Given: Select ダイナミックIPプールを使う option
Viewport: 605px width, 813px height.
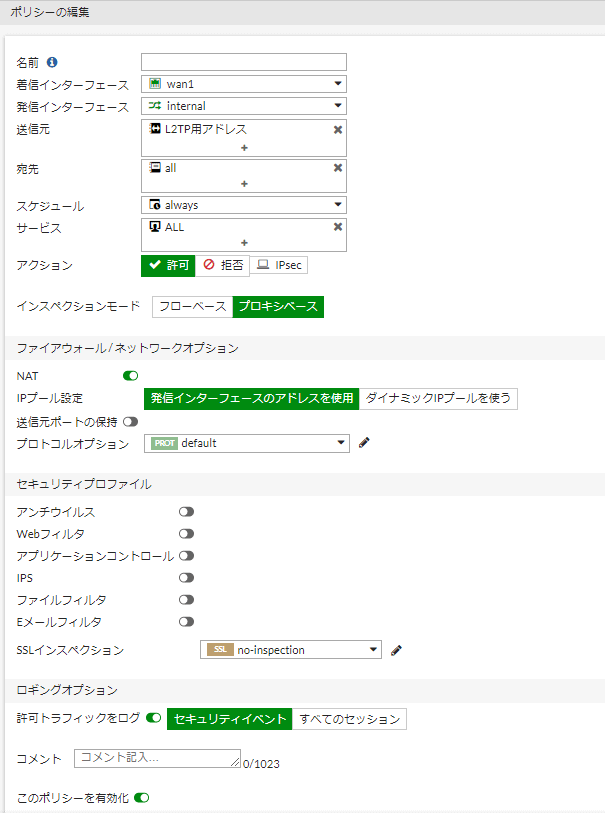Looking at the screenshot, I should click(x=438, y=398).
